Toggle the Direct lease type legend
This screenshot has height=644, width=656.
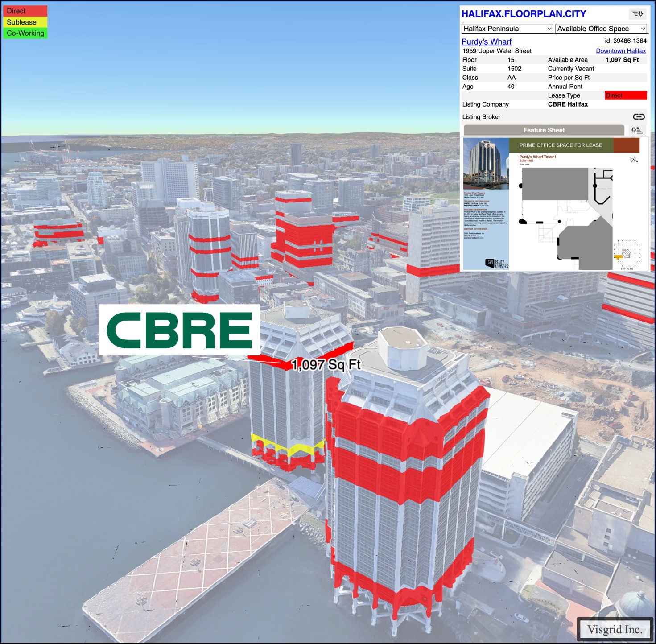[25, 11]
